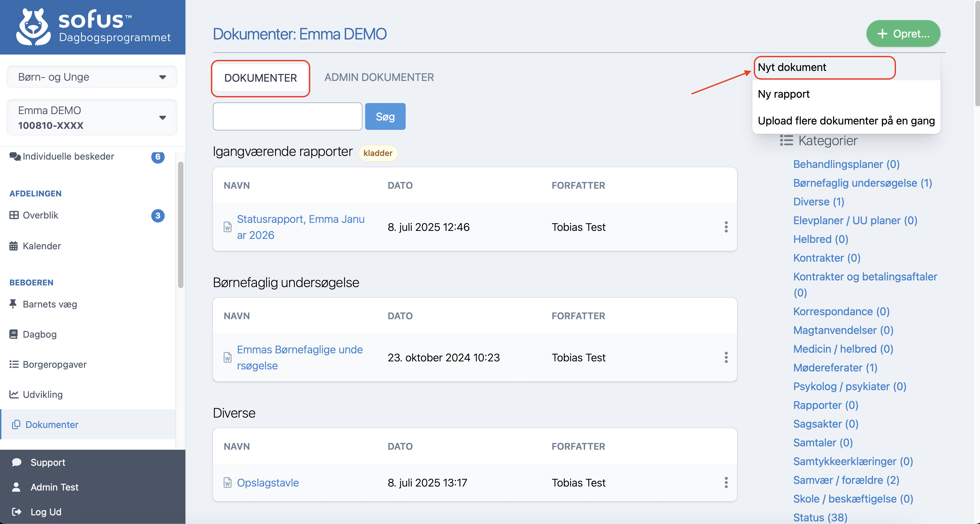Click the document search input field
The width and height of the screenshot is (980, 524).
click(287, 116)
